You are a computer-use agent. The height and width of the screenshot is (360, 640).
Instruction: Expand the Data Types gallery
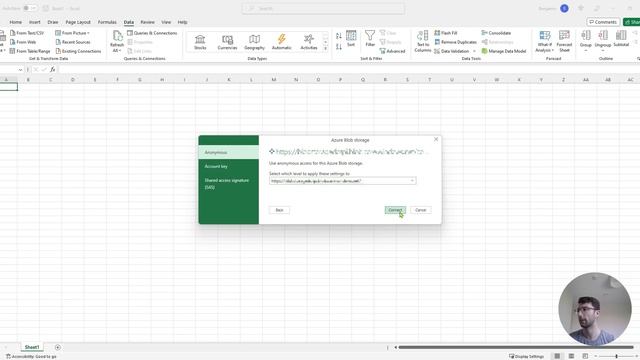pos(325,49)
